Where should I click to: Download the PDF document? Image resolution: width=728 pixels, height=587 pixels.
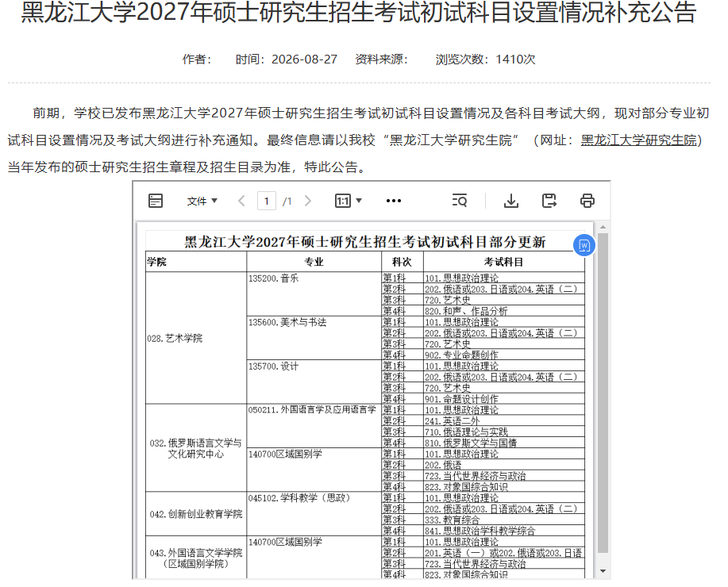click(511, 201)
